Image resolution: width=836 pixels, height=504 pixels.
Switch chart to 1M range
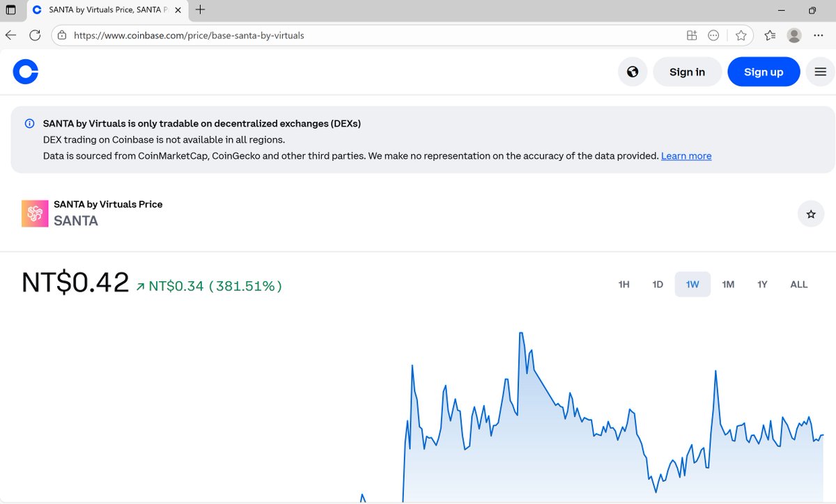point(728,284)
